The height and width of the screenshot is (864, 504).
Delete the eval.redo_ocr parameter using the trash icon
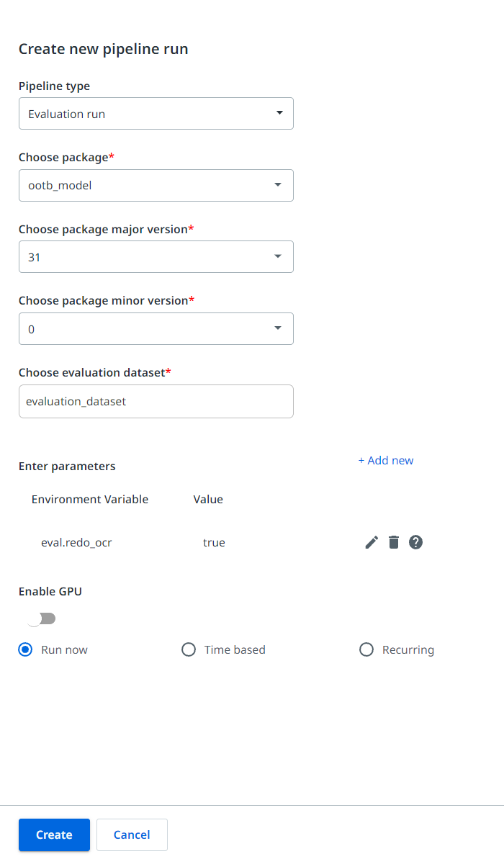tap(394, 542)
